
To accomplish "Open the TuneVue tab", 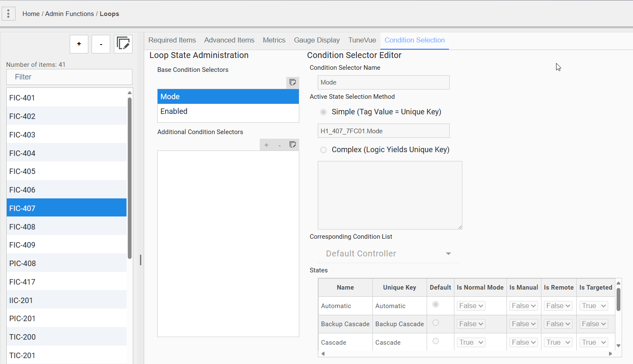I will 362,40.
